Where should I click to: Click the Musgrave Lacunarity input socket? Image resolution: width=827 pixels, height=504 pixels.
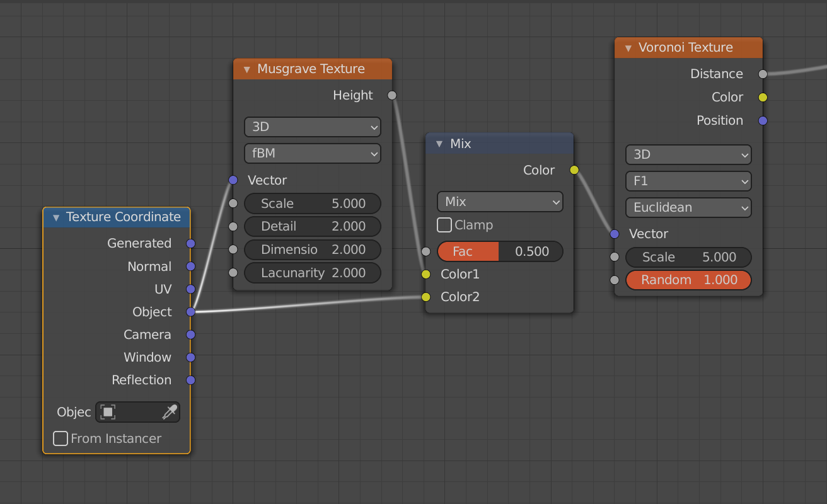(x=233, y=273)
